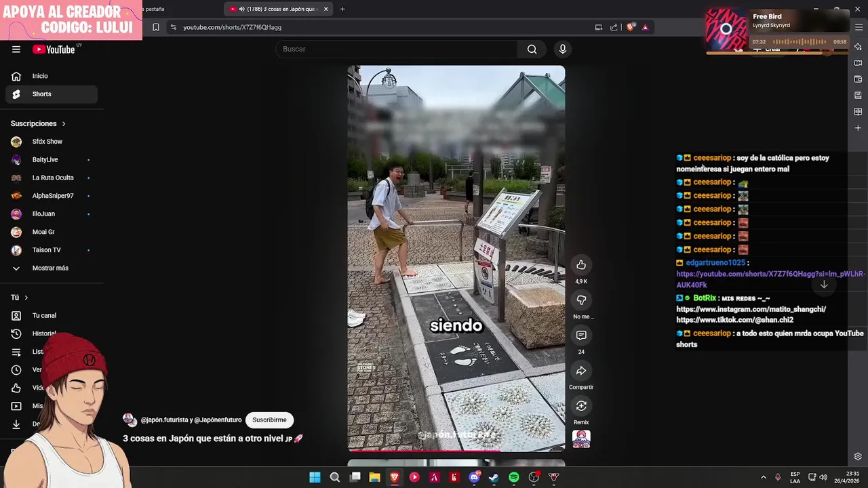This screenshot has width=868, height=488.
Task: Open Discord from the taskbar
Action: 475,477
